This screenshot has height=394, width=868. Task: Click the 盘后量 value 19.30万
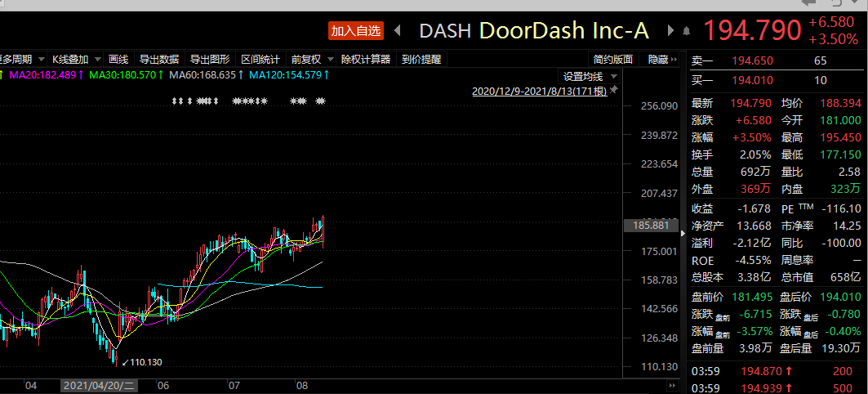click(842, 348)
